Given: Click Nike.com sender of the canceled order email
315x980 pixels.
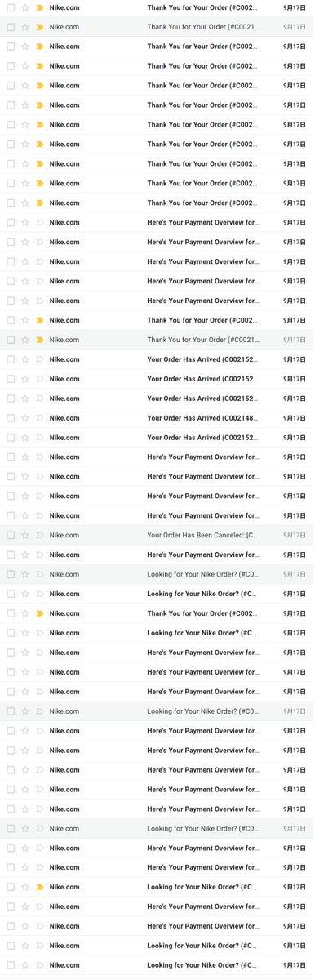Looking at the screenshot, I should pos(64,535).
